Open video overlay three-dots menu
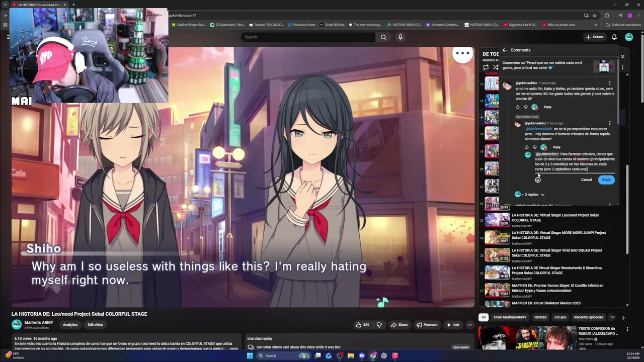 click(x=462, y=53)
